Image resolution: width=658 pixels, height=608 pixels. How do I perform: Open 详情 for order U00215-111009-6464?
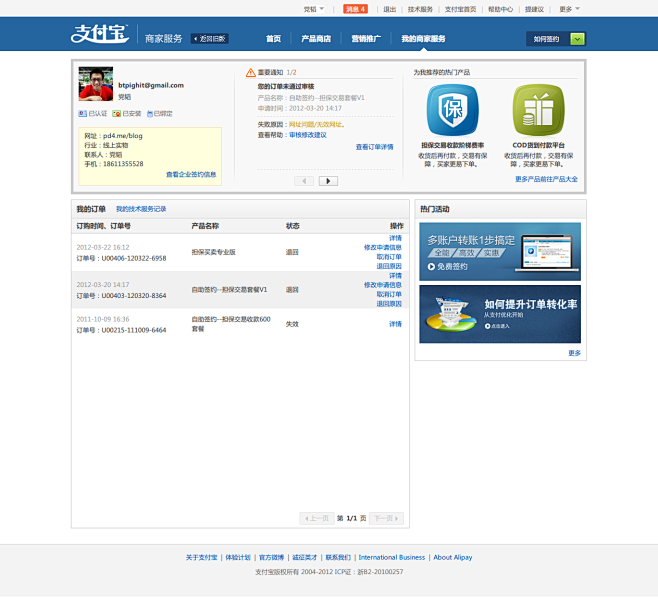[395, 324]
